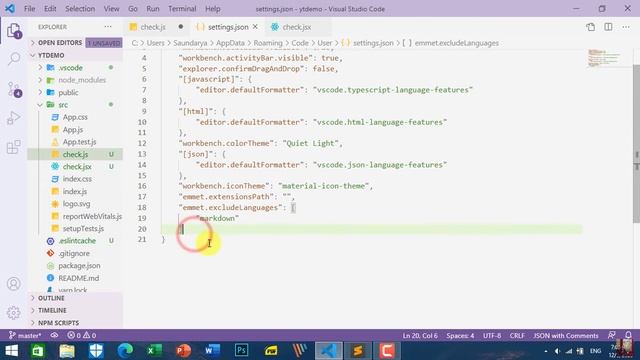Open editor More Actions ellipsis
640x360 pixels.
point(626,27)
